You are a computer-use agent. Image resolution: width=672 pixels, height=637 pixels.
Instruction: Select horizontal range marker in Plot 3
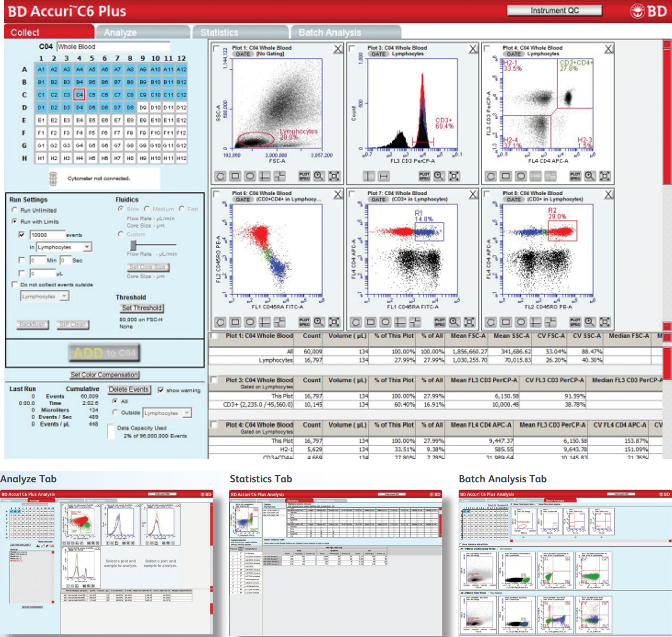click(x=384, y=176)
